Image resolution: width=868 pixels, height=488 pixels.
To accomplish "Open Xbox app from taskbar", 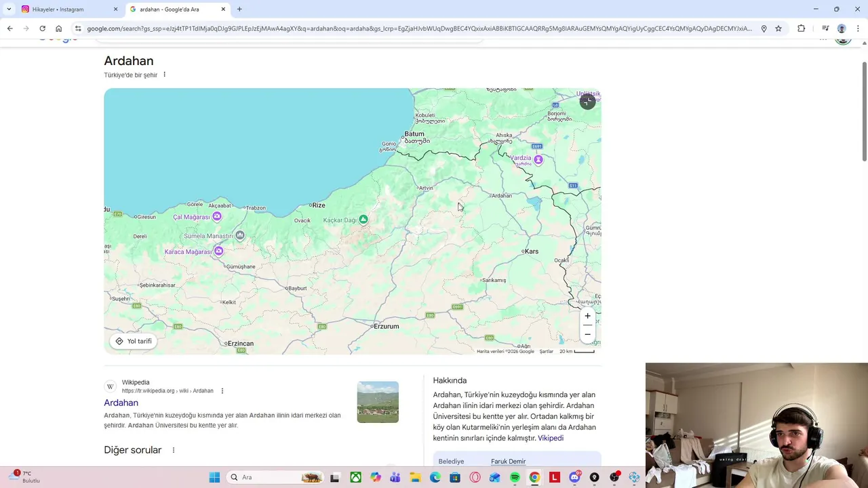I will 355,477.
